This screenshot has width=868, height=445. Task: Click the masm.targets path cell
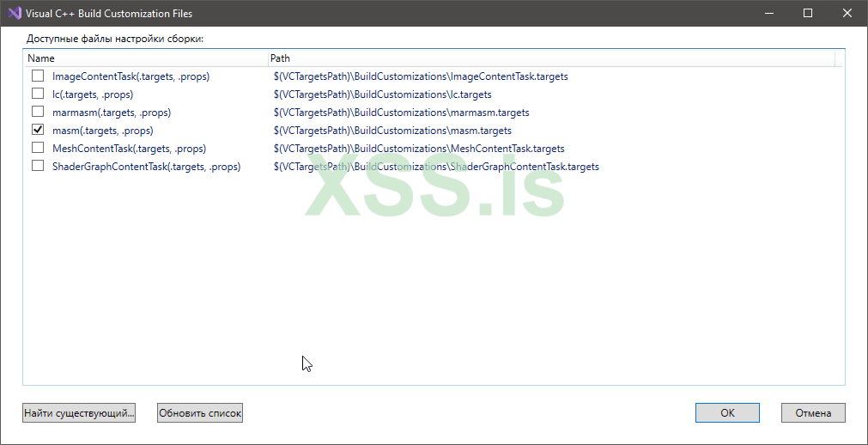tap(392, 131)
